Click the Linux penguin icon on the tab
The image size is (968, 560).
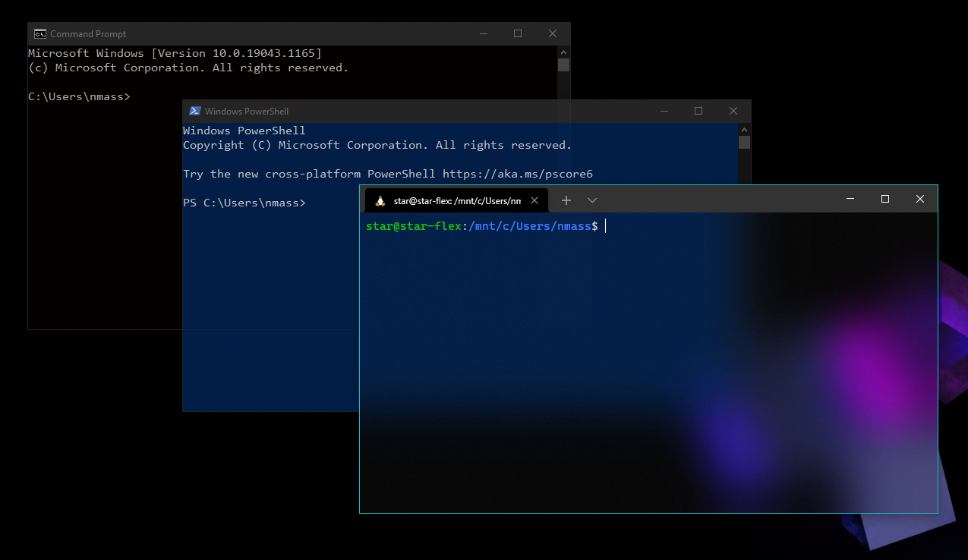[380, 201]
